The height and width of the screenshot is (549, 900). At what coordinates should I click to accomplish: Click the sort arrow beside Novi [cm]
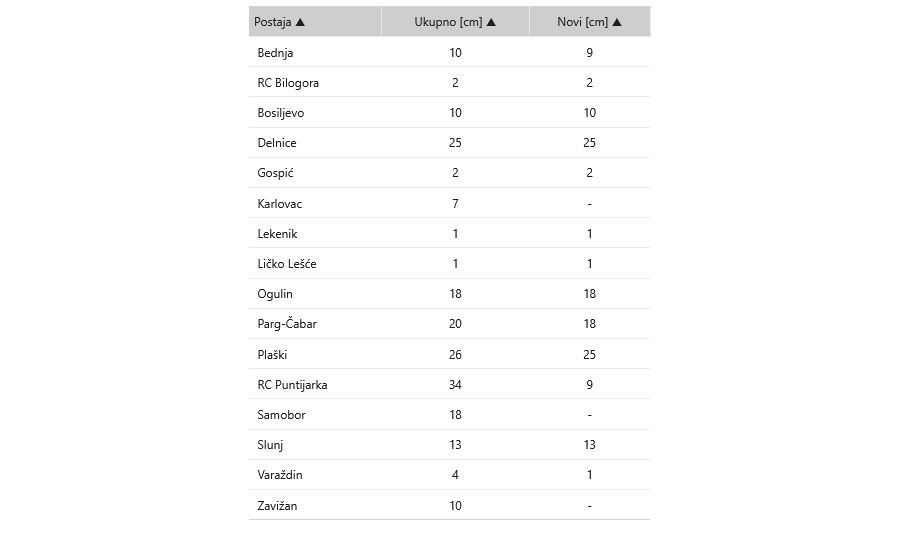(x=617, y=22)
